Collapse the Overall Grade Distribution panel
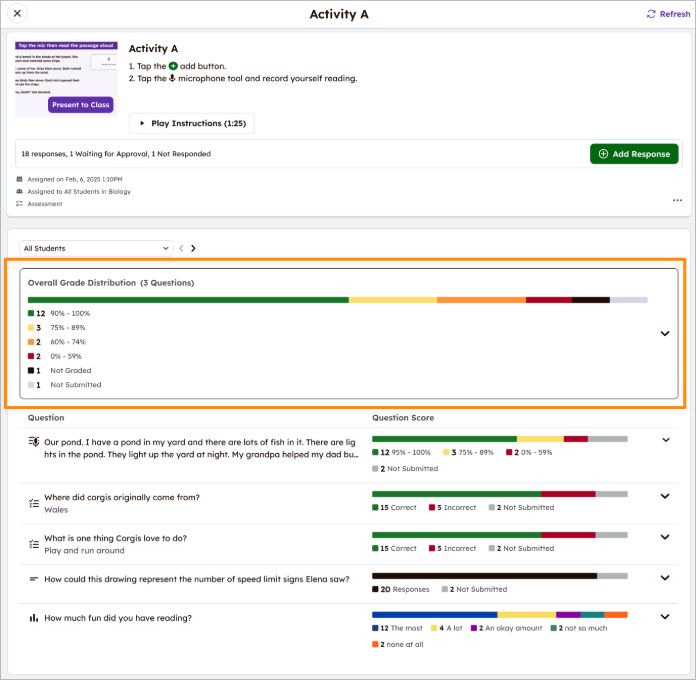 [x=665, y=334]
